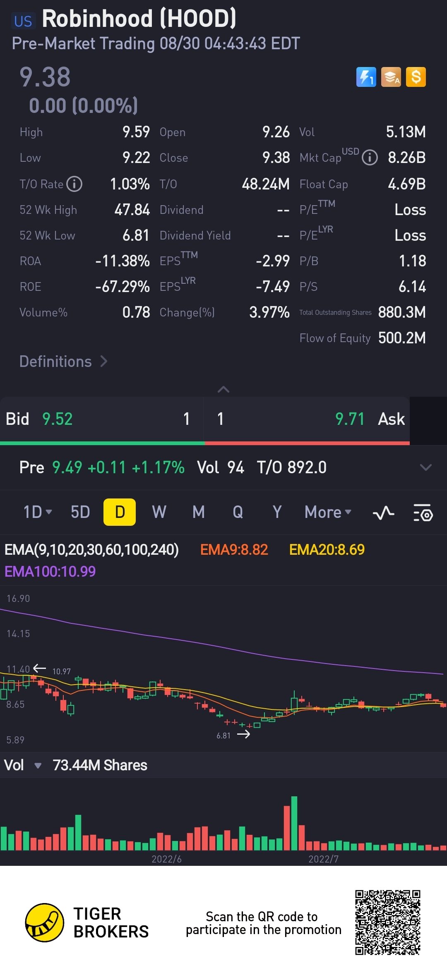Tap the Tiger Brokers logo
This screenshot has width=447, height=980.
(45, 922)
